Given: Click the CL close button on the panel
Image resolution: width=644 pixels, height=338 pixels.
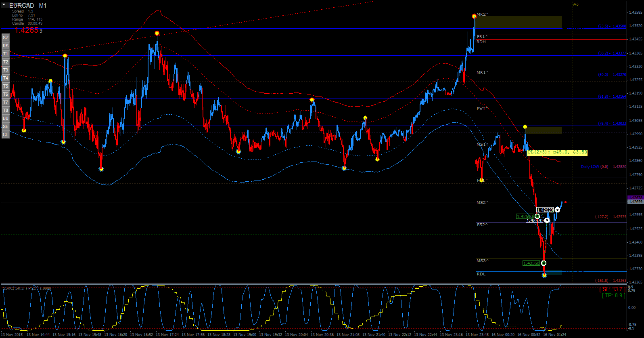Looking at the screenshot, I should pos(6,134).
